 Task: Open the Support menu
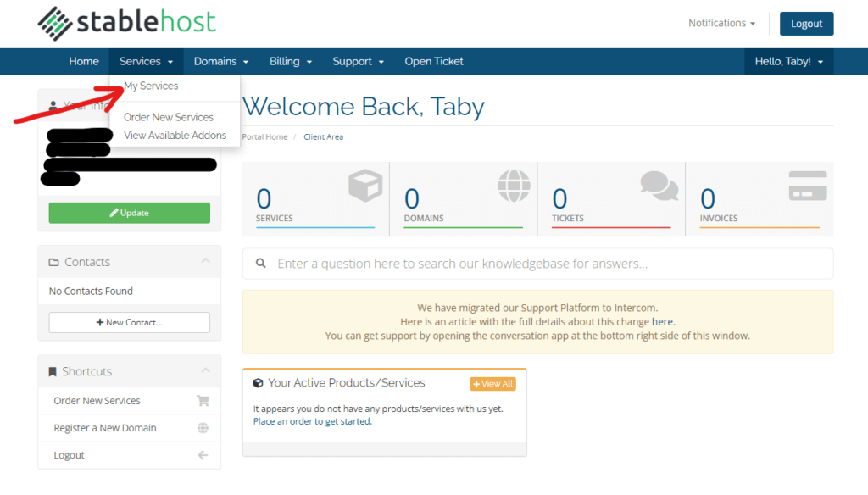(358, 61)
